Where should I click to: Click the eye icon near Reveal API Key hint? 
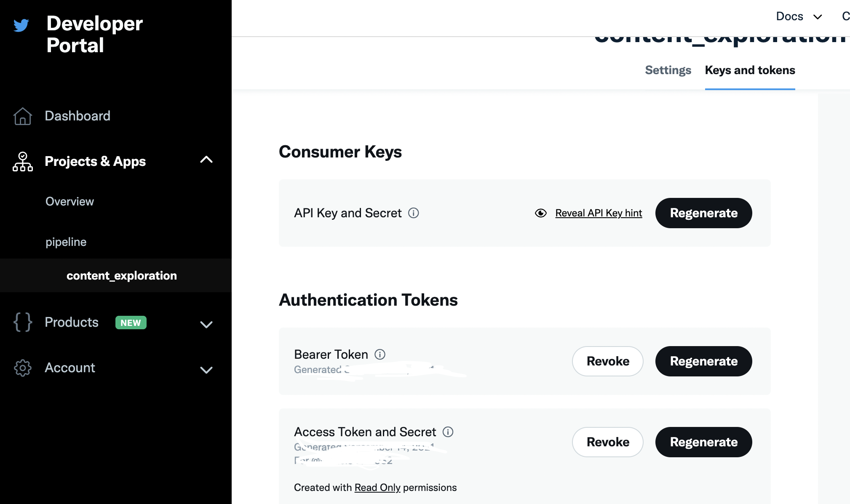pos(541,213)
